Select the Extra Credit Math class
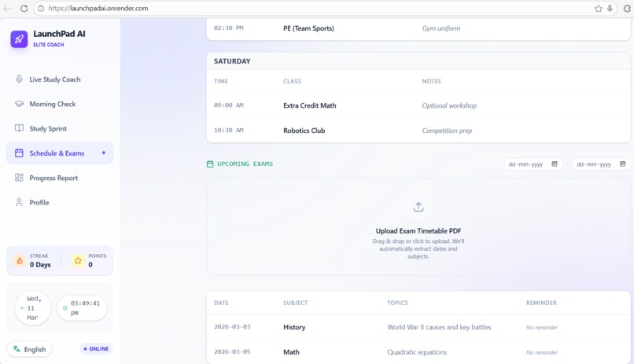Viewport: 634px width, 364px height. [x=310, y=105]
